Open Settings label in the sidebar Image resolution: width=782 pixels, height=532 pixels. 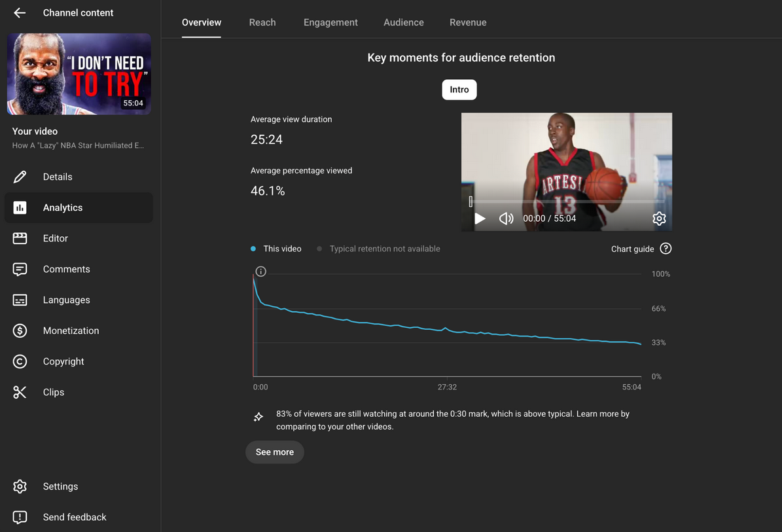(x=60, y=487)
